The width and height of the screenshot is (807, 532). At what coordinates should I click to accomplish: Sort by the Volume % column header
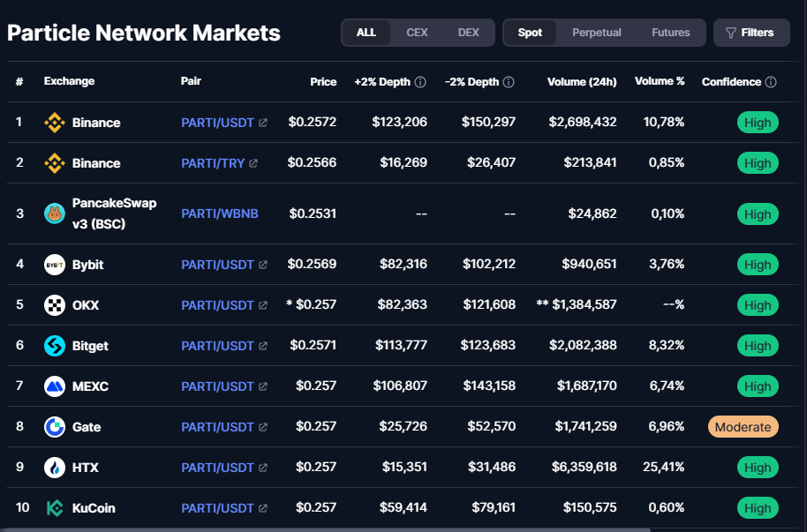pyautogui.click(x=660, y=81)
